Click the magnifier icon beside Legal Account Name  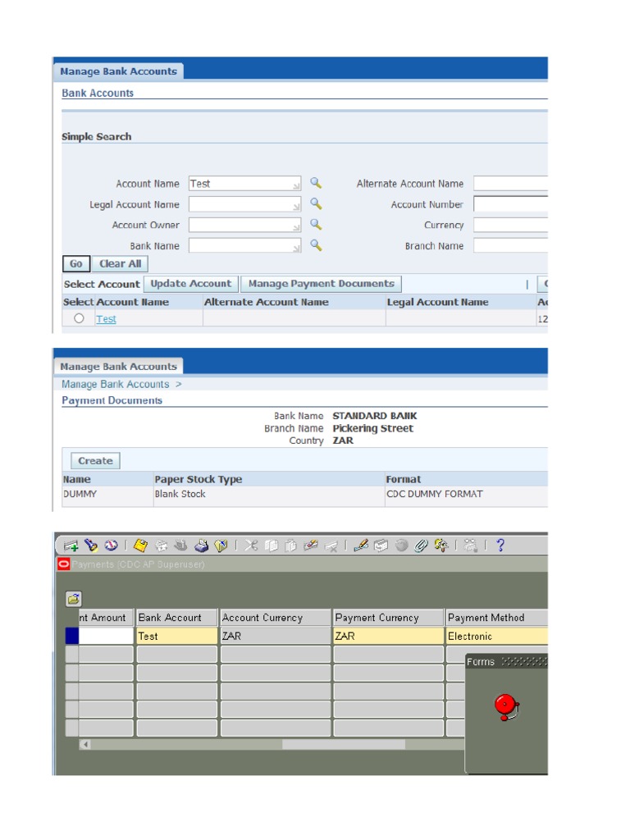pos(316,203)
